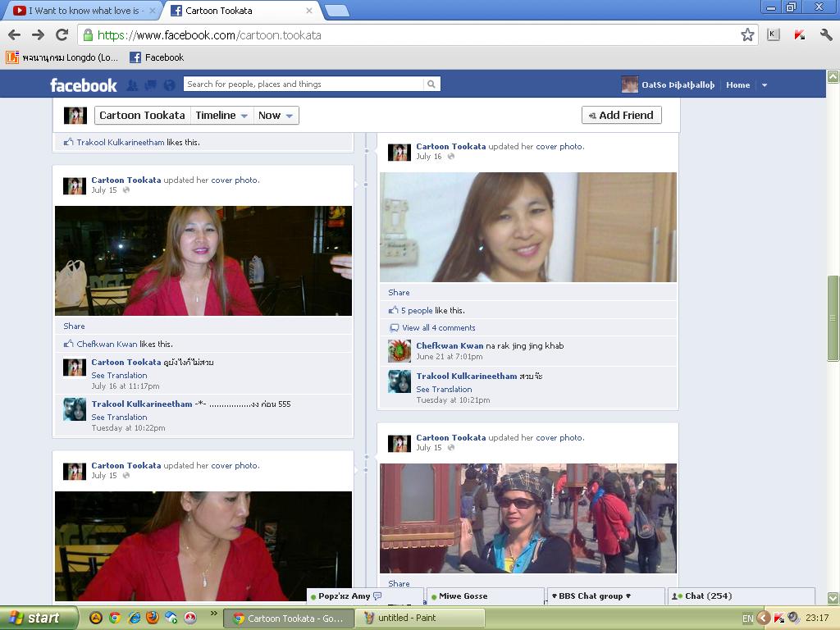Bookmark page with the star icon

pyautogui.click(x=747, y=34)
